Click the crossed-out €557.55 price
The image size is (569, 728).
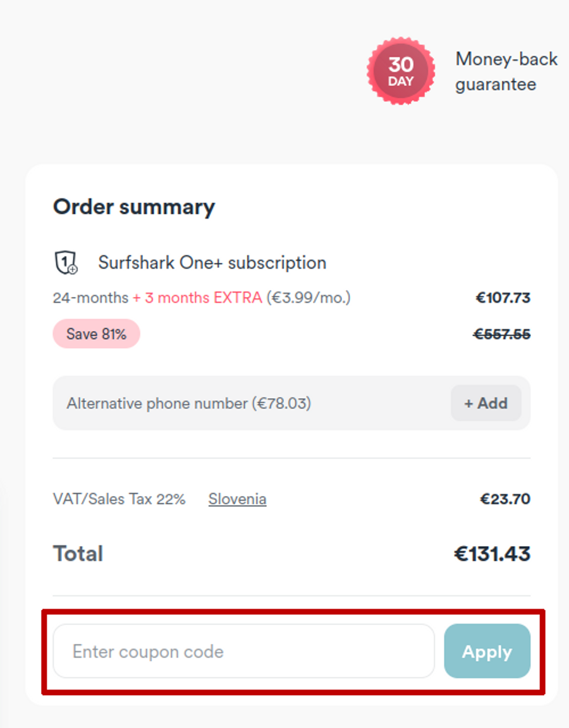(x=503, y=334)
